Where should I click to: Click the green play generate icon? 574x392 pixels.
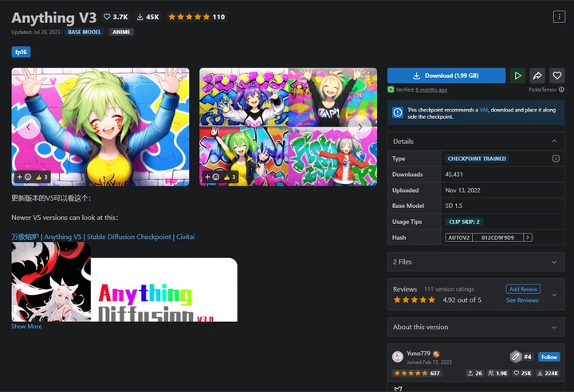517,76
